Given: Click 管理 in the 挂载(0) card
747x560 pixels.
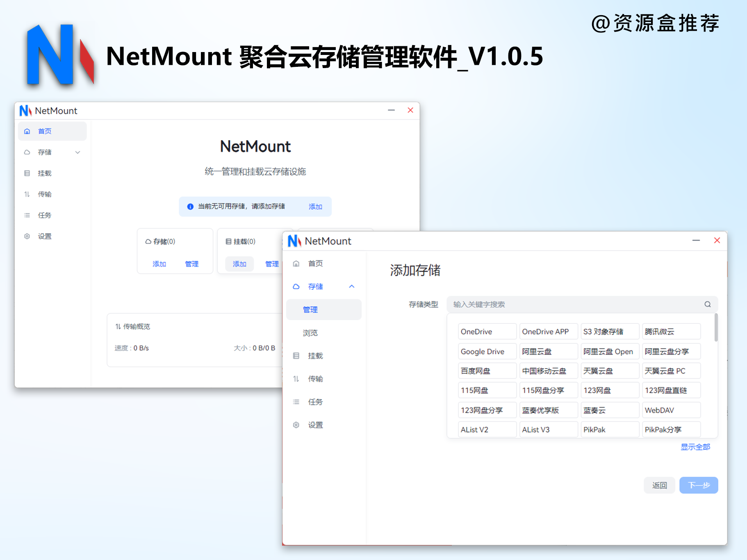Looking at the screenshot, I should point(272,264).
